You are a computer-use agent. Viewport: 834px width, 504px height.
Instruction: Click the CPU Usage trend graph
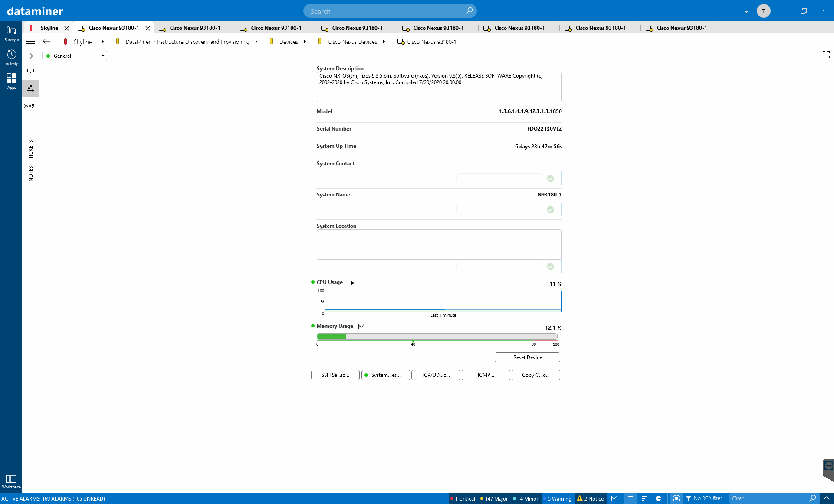443,301
